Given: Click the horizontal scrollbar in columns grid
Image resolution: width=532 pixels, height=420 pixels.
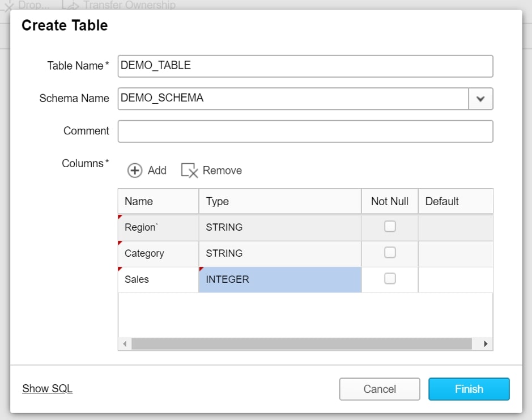Looking at the screenshot, I should pos(301,343).
